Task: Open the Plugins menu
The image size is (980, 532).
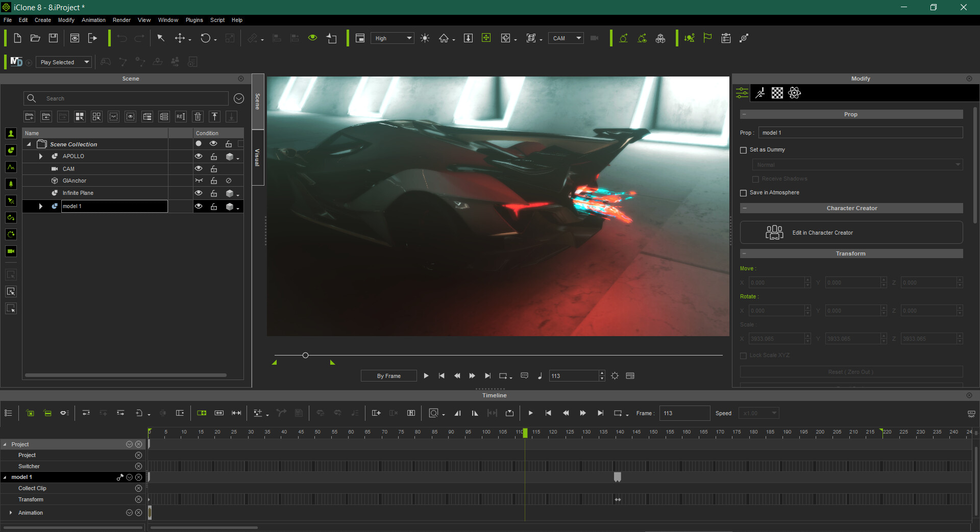Action: click(x=194, y=20)
